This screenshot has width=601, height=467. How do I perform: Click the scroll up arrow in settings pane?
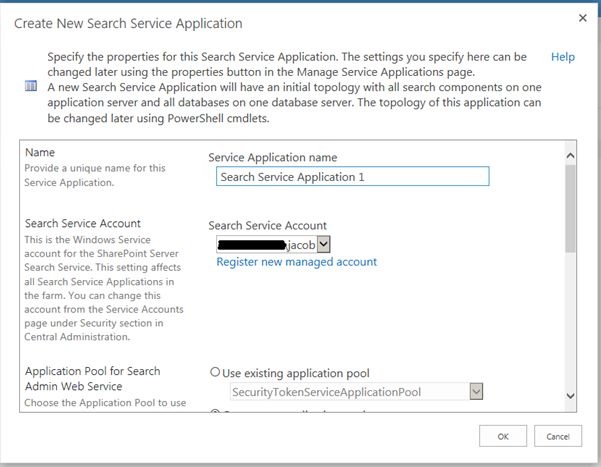[570, 156]
